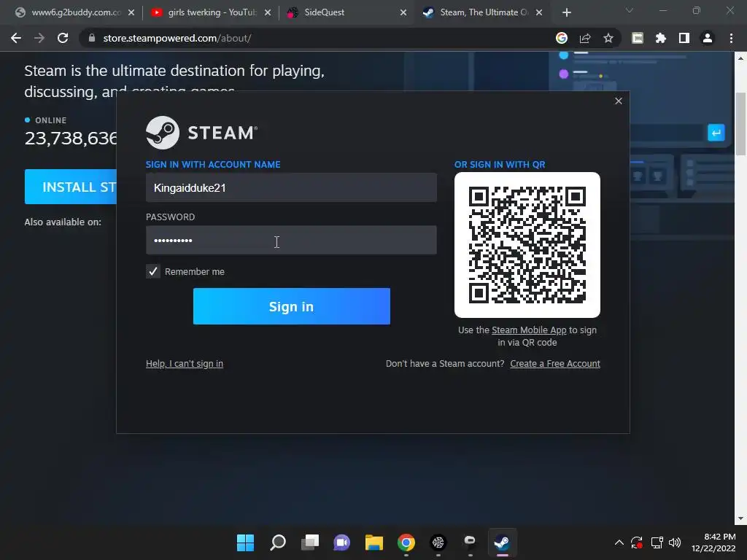Open Chrome three-dot menu
The width and height of the screenshot is (747, 560).
click(731, 38)
